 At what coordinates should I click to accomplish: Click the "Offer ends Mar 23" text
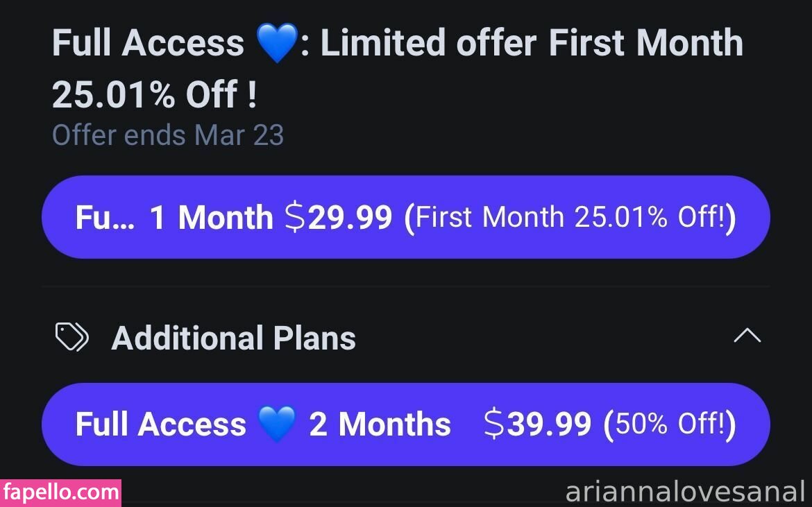click(168, 135)
